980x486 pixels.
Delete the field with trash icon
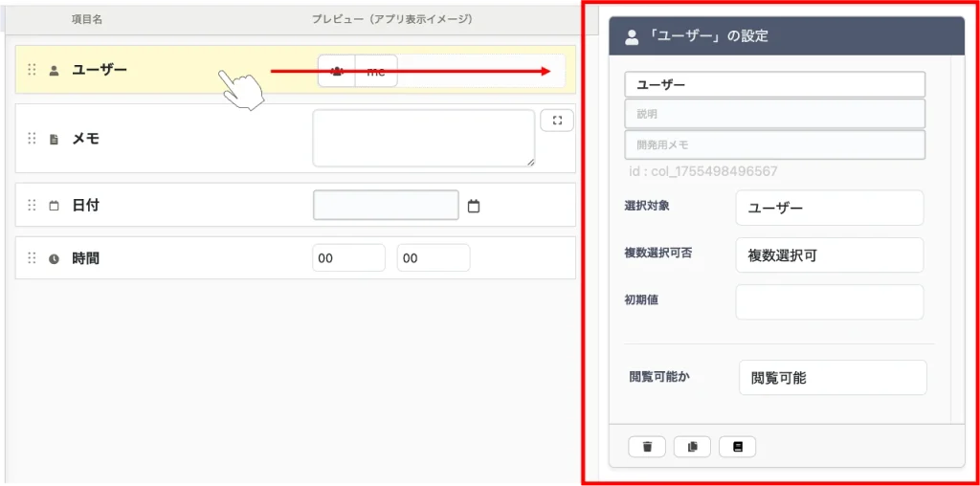tap(648, 446)
